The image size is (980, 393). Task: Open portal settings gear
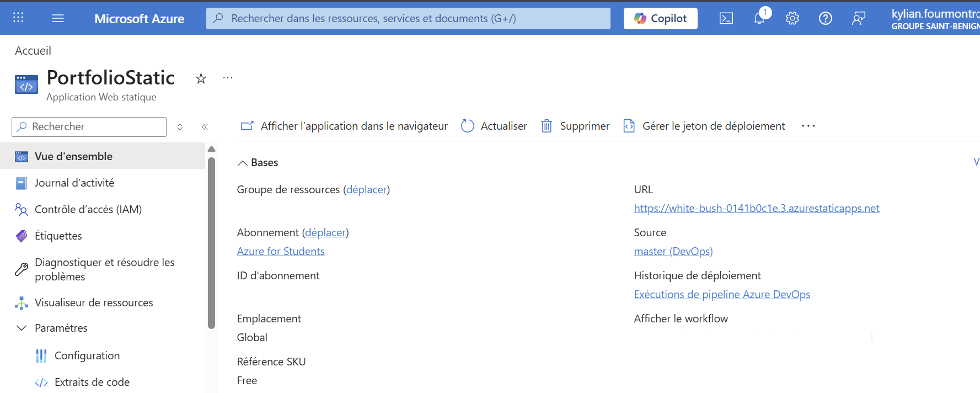(x=792, y=18)
